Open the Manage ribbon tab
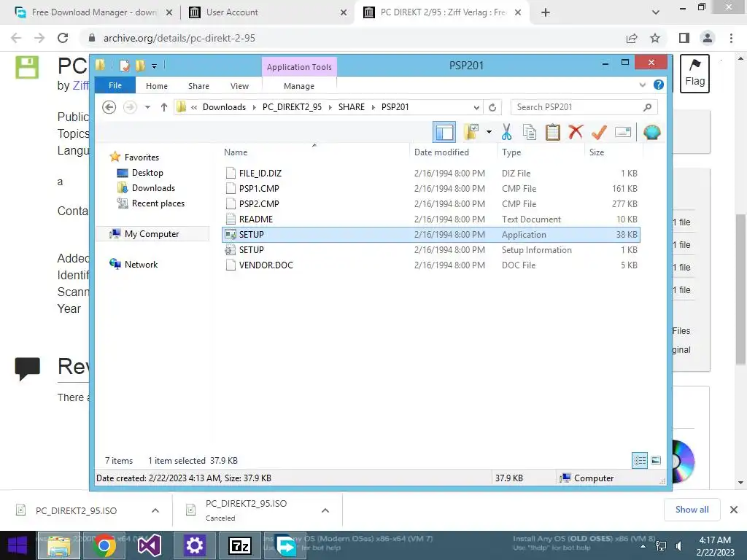 pyautogui.click(x=299, y=86)
